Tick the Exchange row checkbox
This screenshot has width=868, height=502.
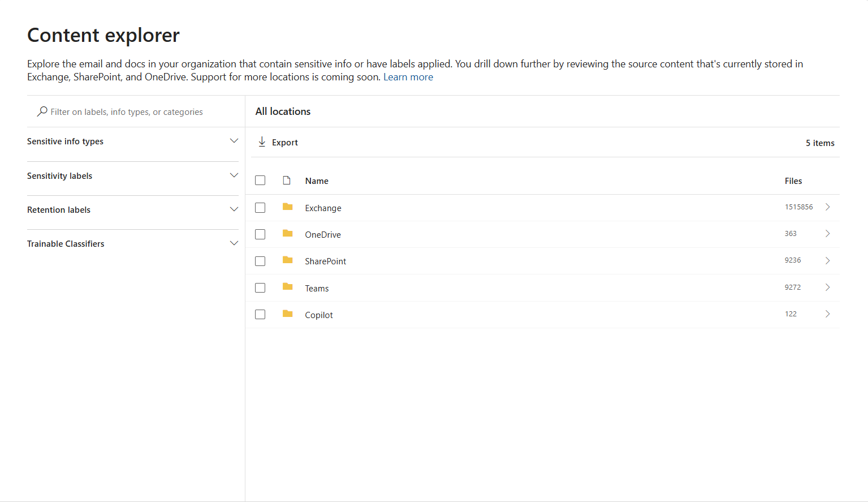point(260,208)
